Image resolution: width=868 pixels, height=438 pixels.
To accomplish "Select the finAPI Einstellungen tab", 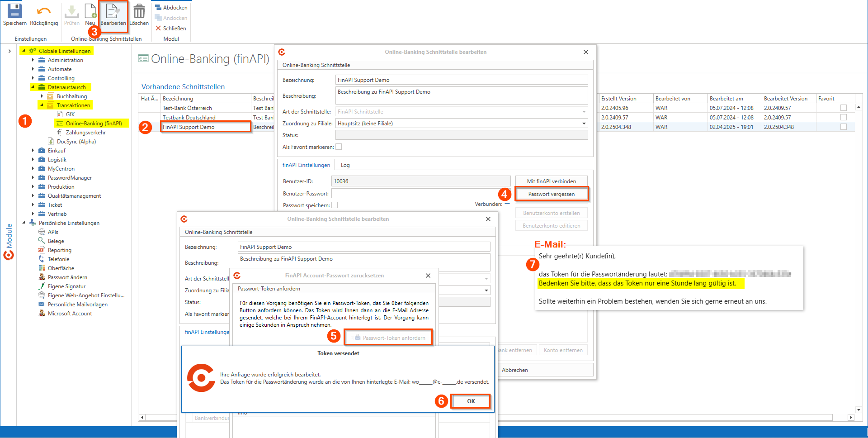I will [x=306, y=165].
